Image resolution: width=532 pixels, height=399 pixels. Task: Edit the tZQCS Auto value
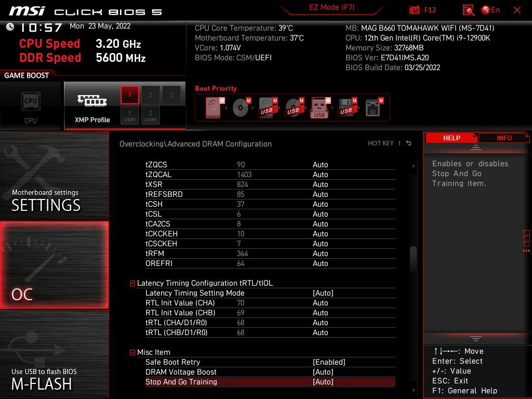pyautogui.click(x=320, y=165)
